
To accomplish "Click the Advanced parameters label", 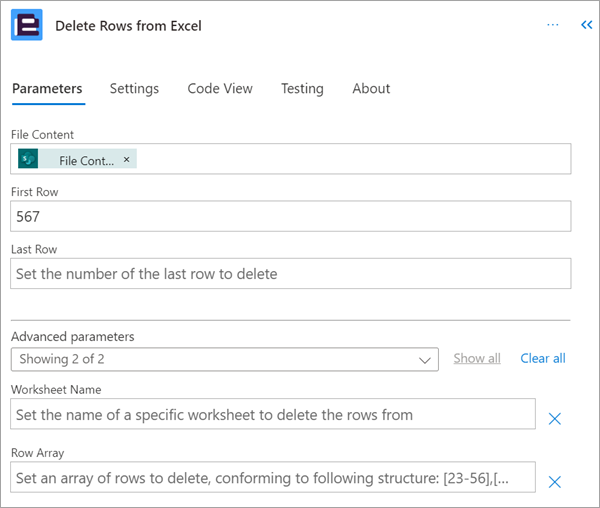I will tap(73, 337).
